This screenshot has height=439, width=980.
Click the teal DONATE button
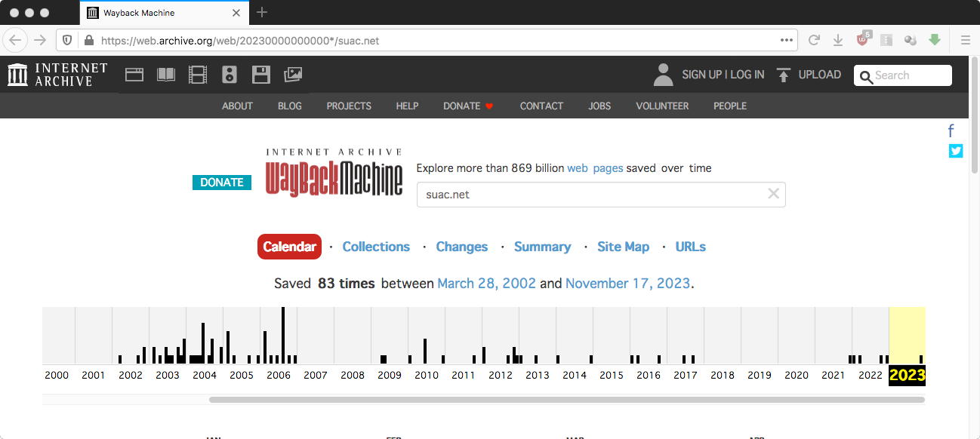tap(222, 182)
